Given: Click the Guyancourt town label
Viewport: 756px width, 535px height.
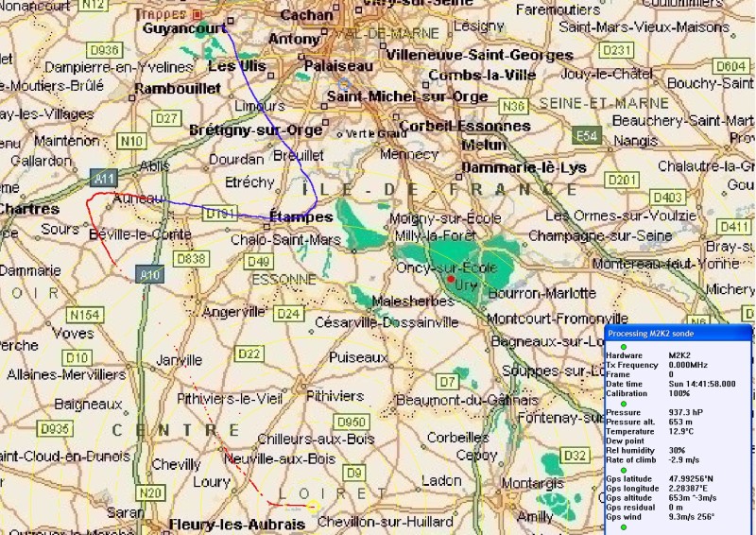Looking at the screenshot, I should tap(184, 28).
